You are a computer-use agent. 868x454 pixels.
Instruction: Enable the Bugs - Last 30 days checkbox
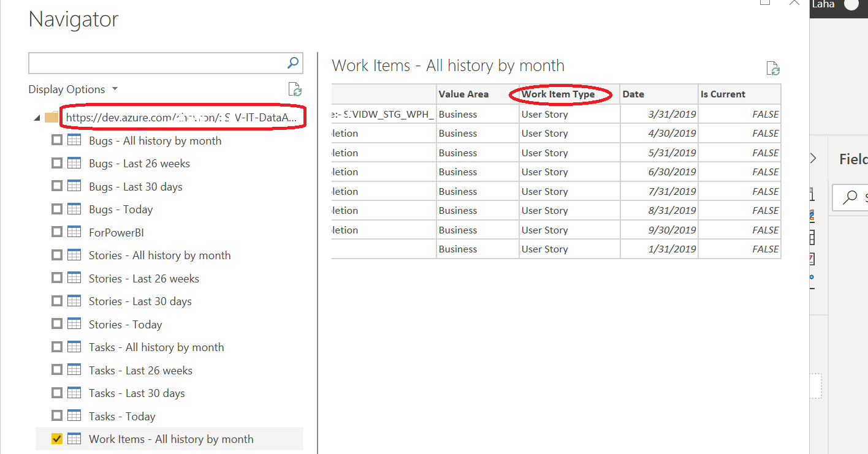pos(57,186)
